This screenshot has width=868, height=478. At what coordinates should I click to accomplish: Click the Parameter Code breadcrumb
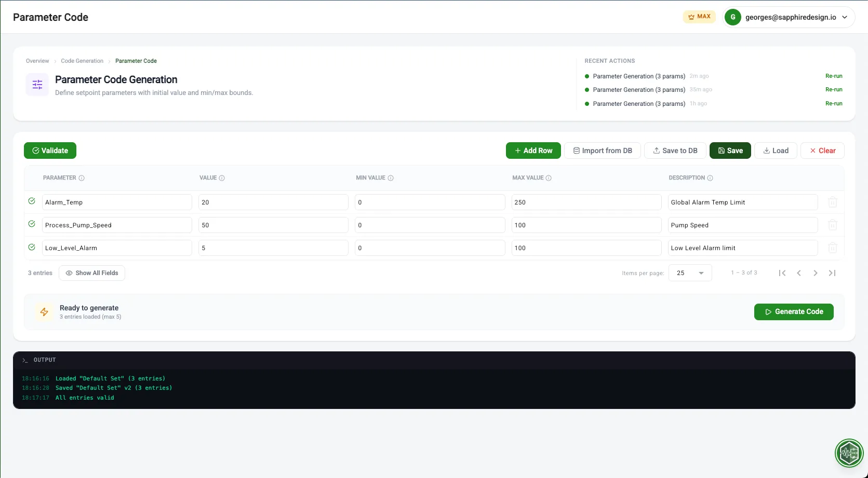click(x=136, y=61)
